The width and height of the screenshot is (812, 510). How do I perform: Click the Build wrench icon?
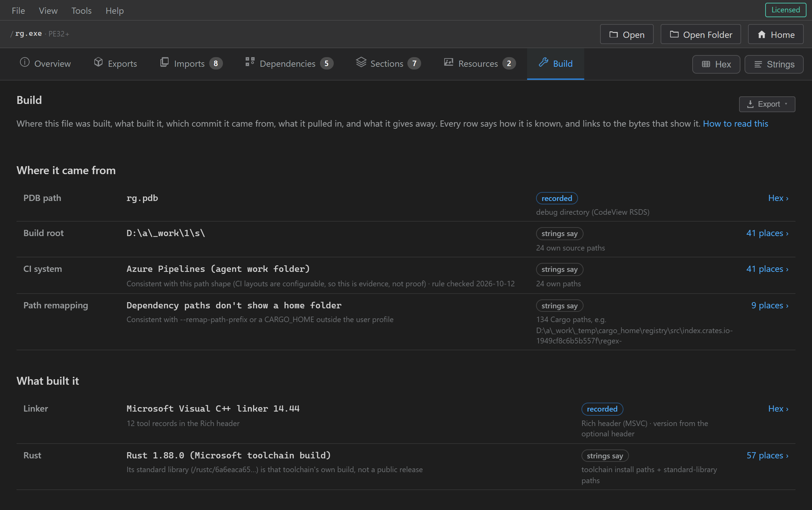[x=544, y=62]
